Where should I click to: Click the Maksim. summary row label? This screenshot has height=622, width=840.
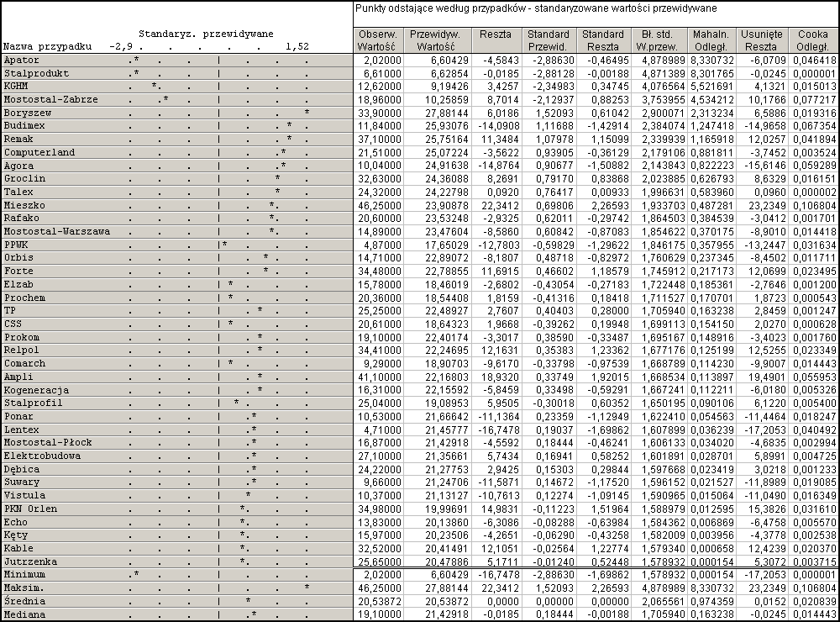coord(24,589)
